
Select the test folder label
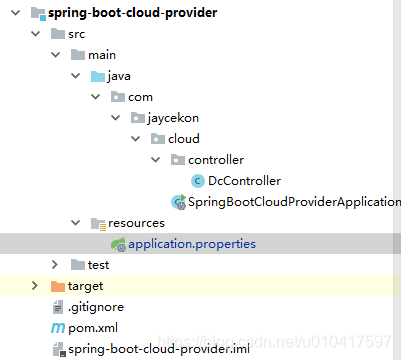click(98, 265)
